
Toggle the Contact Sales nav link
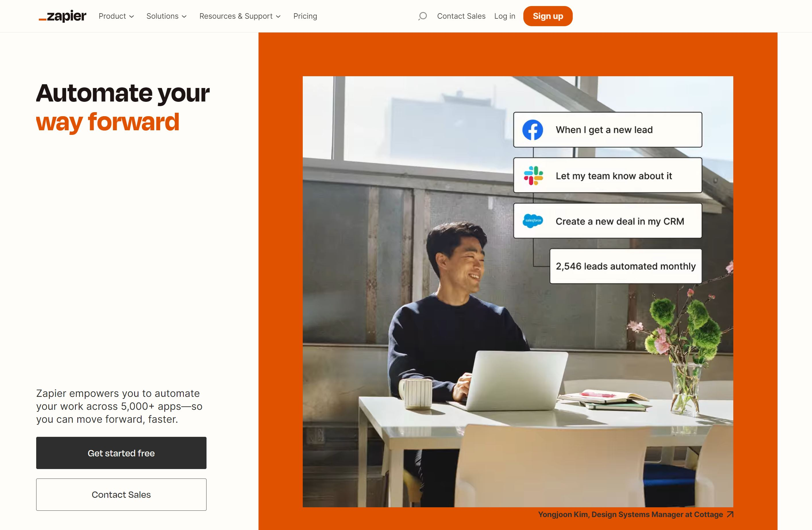(461, 16)
